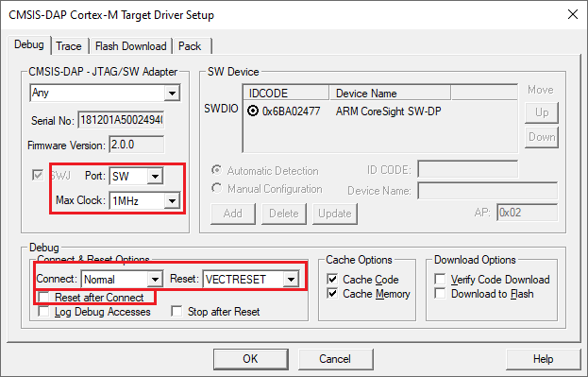Enable Reset after Connect checkbox
588x377 pixels.
[43, 298]
